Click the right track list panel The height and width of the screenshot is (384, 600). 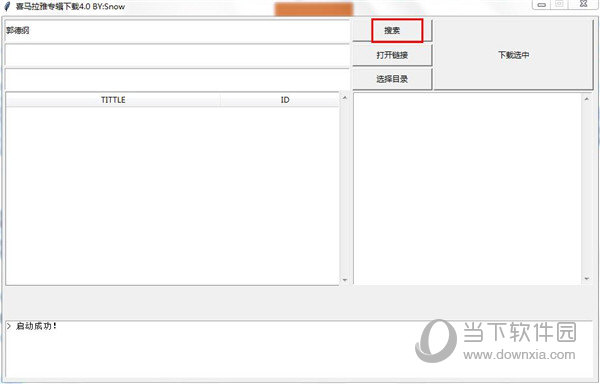[x=467, y=189]
